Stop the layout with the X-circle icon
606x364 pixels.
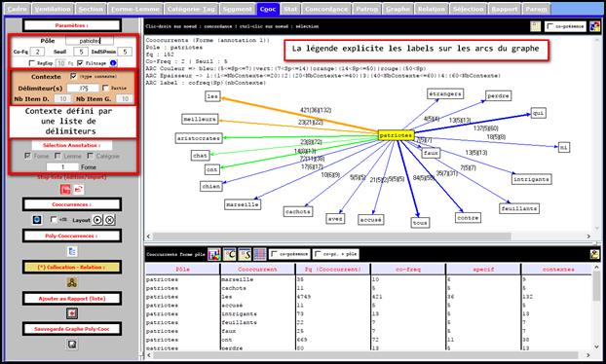click(110, 220)
